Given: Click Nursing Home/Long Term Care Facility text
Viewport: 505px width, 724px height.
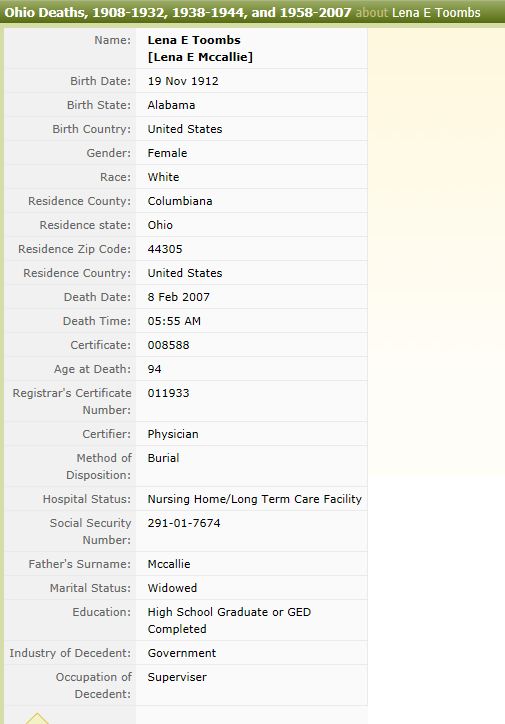Looking at the screenshot, I should [255, 500].
